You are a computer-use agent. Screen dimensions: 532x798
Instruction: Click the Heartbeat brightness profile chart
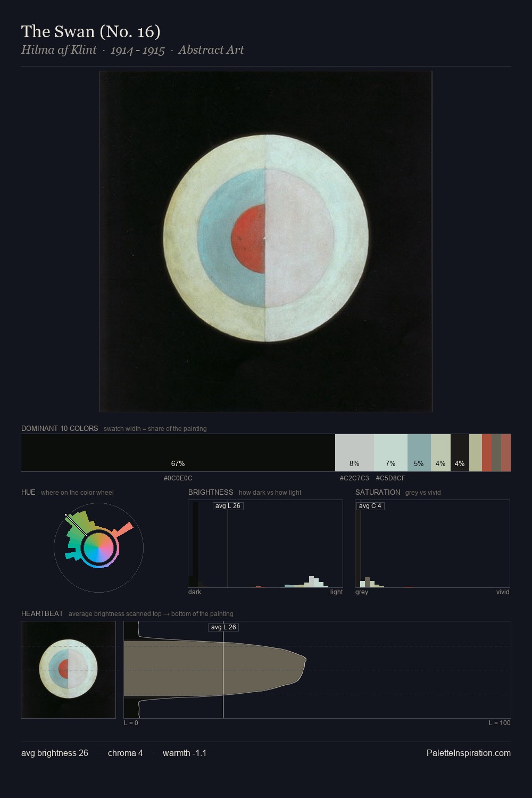(x=317, y=670)
